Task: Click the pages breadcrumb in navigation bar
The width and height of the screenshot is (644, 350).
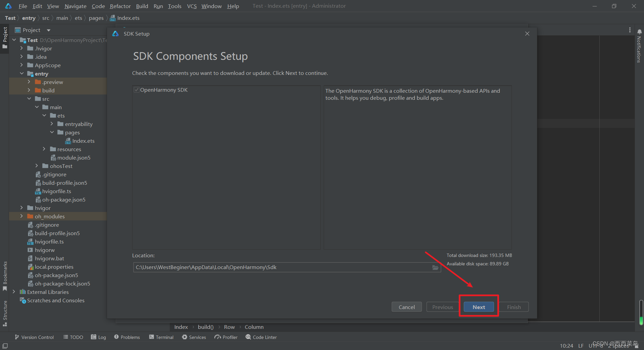Action: click(x=96, y=18)
